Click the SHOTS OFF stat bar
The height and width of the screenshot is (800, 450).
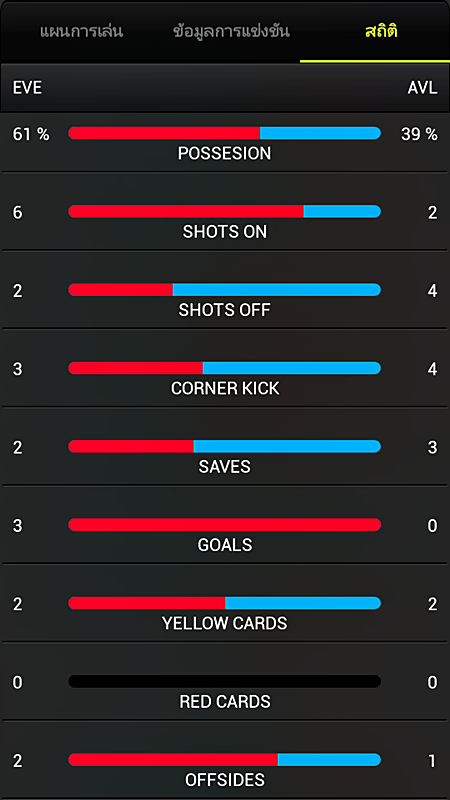click(224, 290)
